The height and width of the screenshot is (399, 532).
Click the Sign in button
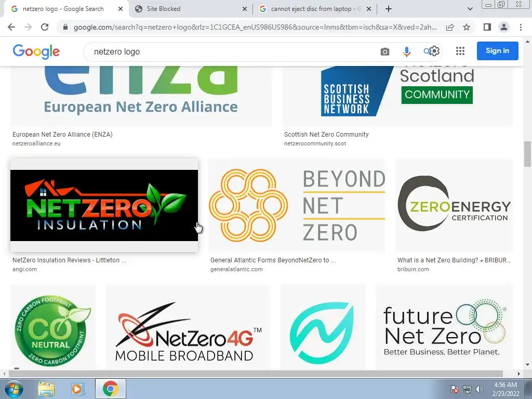coord(497,51)
